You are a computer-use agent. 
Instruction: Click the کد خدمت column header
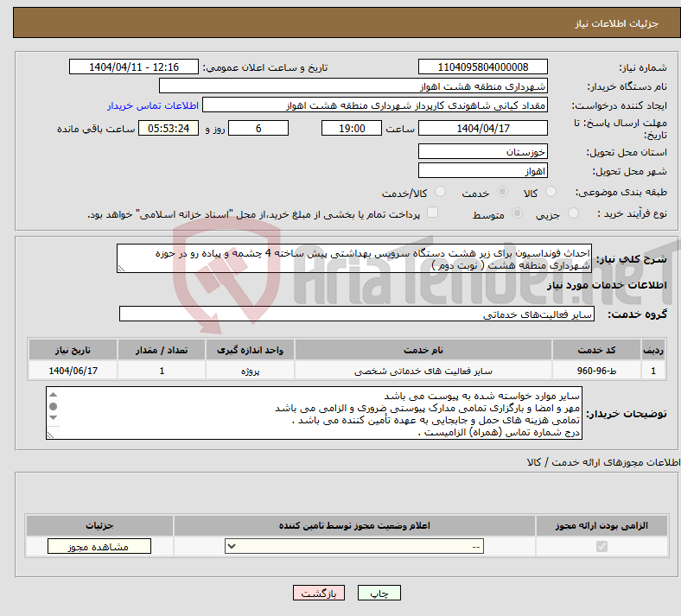[597, 350]
